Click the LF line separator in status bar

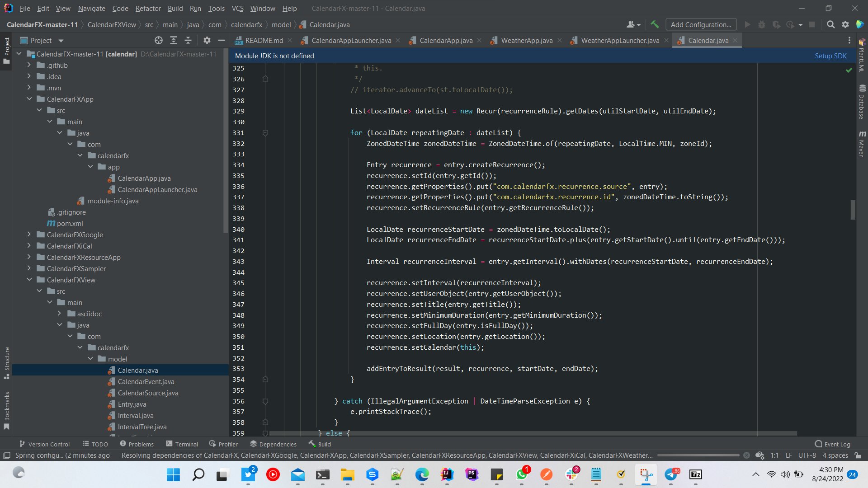point(788,455)
